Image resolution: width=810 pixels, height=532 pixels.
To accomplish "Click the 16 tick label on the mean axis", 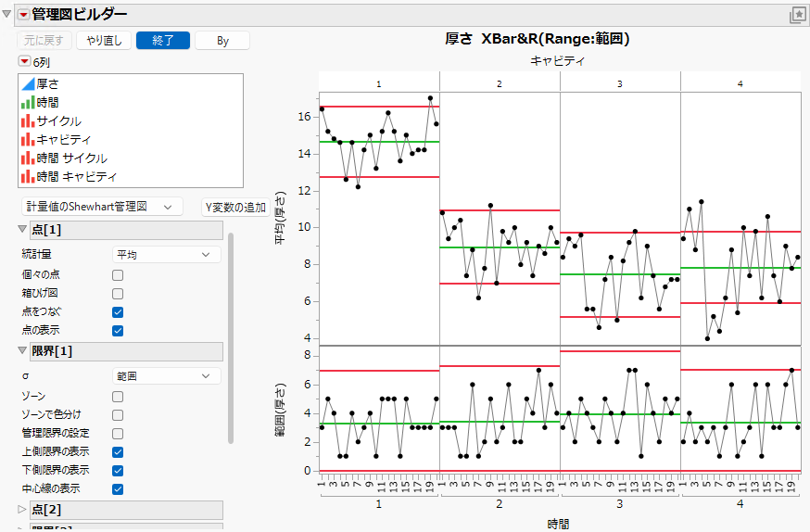I will [304, 117].
